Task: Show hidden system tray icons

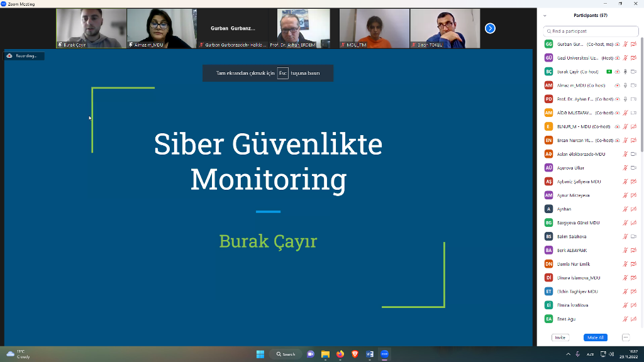Action: pos(569,354)
